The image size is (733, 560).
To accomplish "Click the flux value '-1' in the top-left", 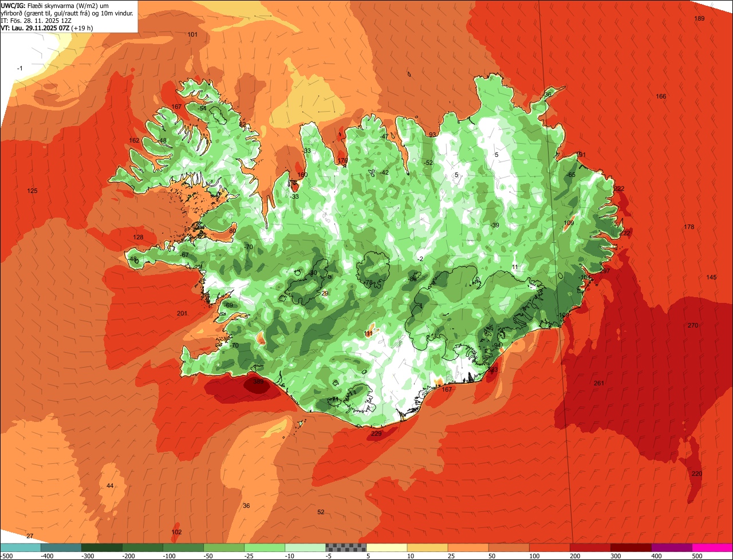I will pyautogui.click(x=19, y=69).
